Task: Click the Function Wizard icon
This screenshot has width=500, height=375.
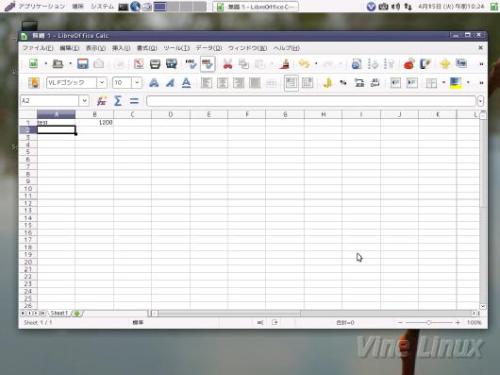Action: (x=101, y=101)
